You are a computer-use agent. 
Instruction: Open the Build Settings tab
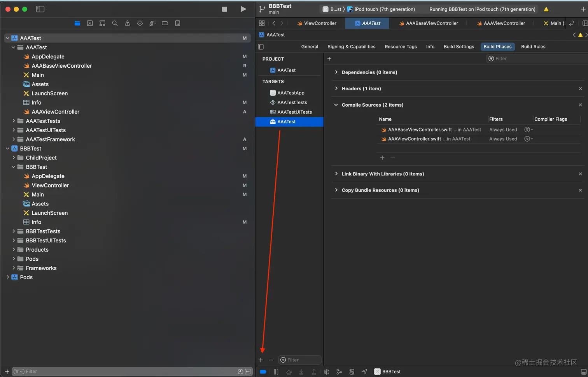click(x=459, y=47)
